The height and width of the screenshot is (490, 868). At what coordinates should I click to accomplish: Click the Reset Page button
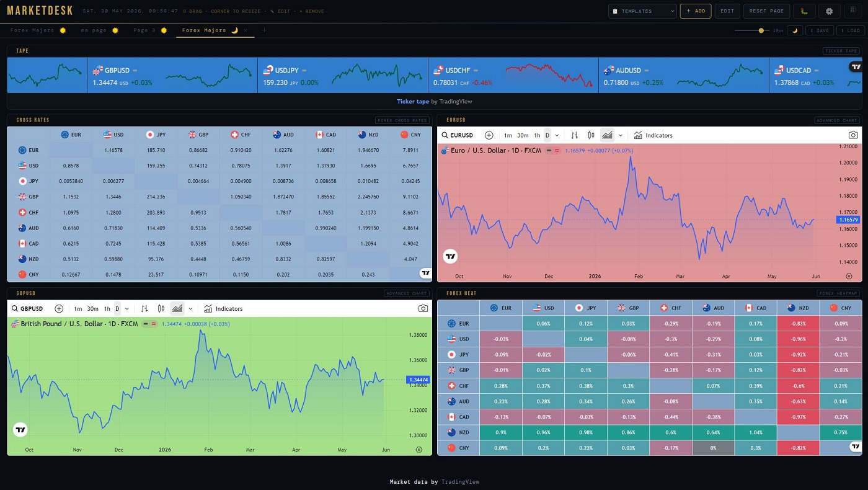[x=766, y=11]
